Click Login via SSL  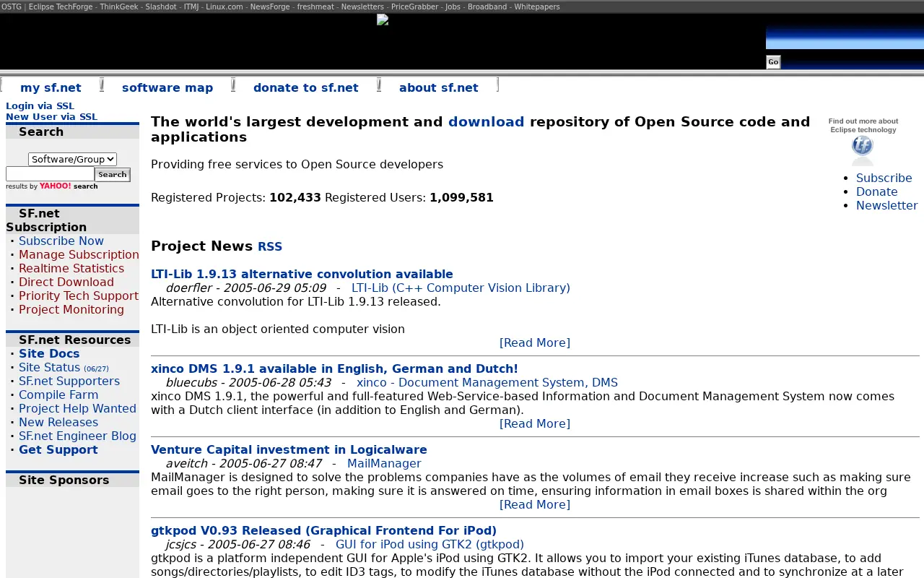click(x=40, y=105)
